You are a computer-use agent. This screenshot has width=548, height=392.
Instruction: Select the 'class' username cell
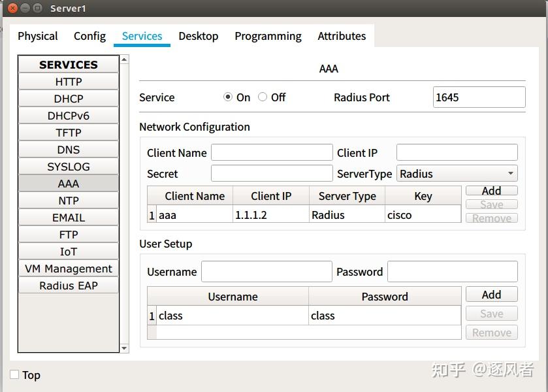(233, 316)
